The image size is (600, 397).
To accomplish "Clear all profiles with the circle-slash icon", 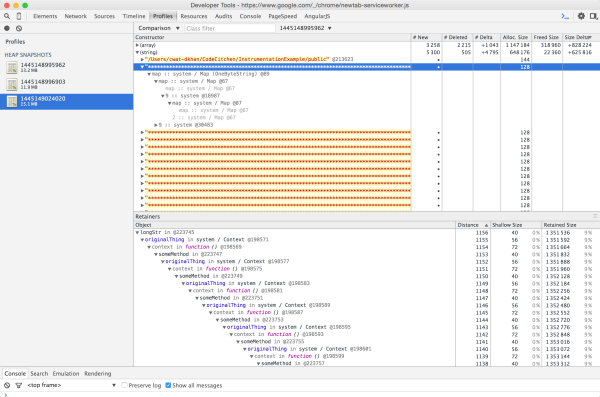I will pyautogui.click(x=19, y=28).
